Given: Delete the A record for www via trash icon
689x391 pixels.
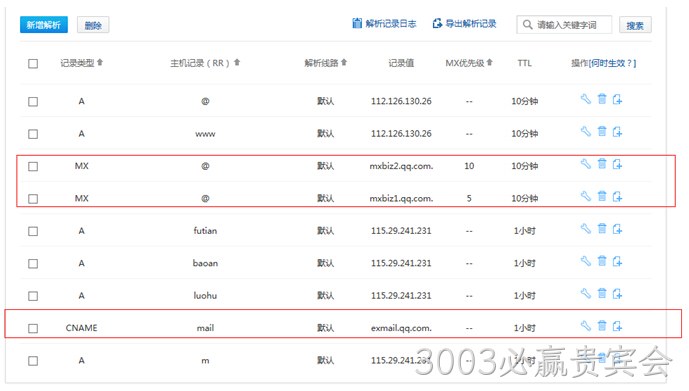Looking at the screenshot, I should click(x=602, y=131).
